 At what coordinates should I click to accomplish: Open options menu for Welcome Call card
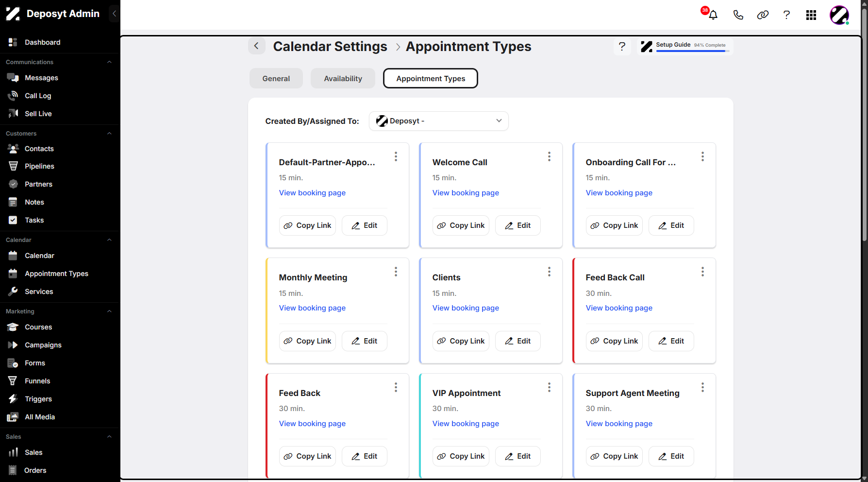(x=549, y=156)
